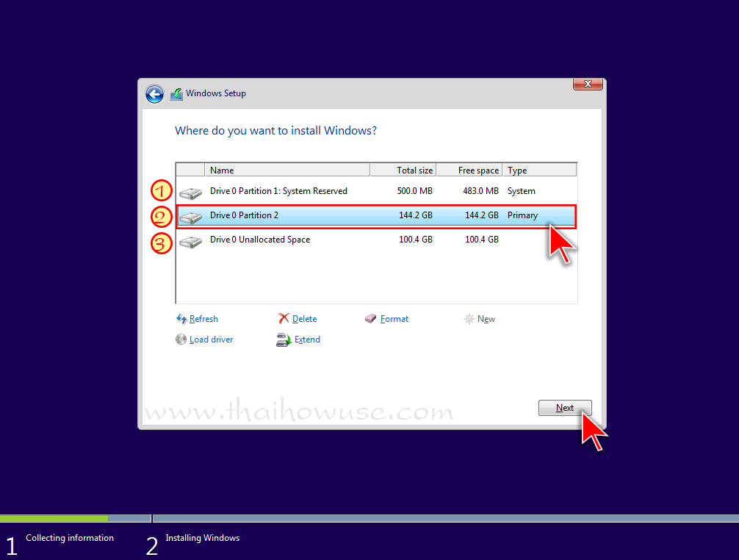Click the System type cell
The height and width of the screenshot is (560, 739).
coord(522,191)
